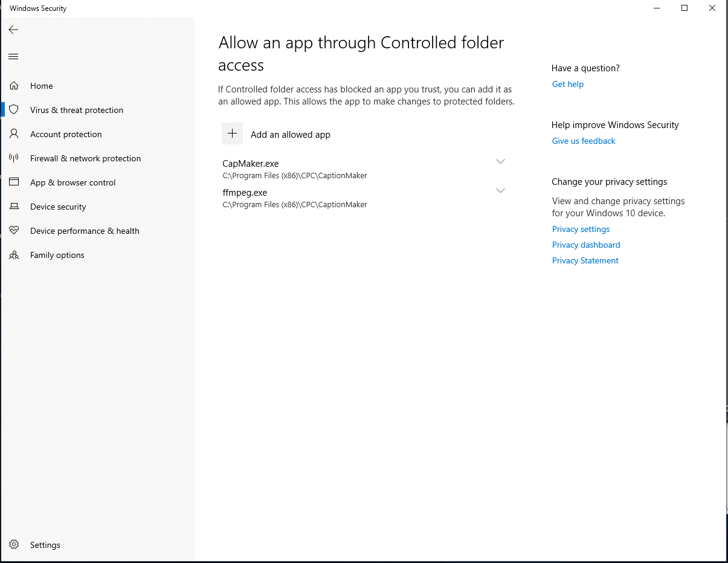Screen dimensions: 728x563
Task: Click the Virus & threat protection shield icon
Action: pos(14,110)
